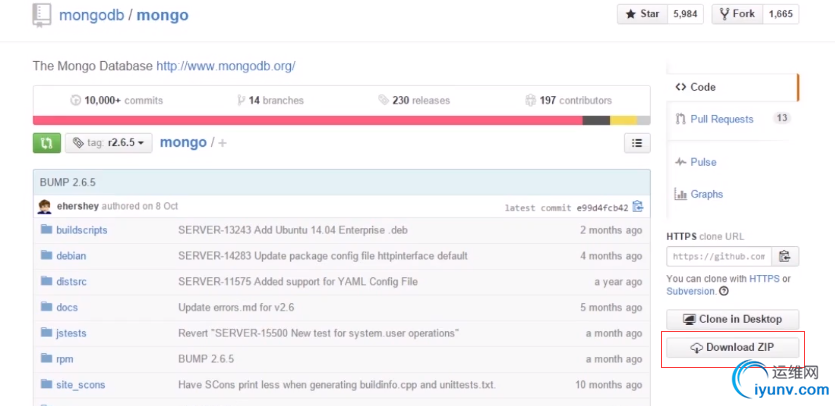The image size is (835, 406).
Task: Click the Pull Requests counter 13
Action: point(782,118)
